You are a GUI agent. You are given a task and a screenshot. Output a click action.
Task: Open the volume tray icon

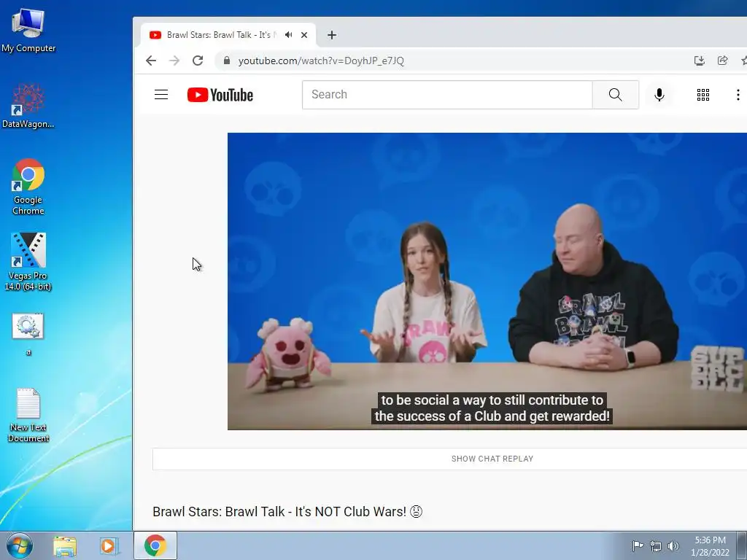673,546
